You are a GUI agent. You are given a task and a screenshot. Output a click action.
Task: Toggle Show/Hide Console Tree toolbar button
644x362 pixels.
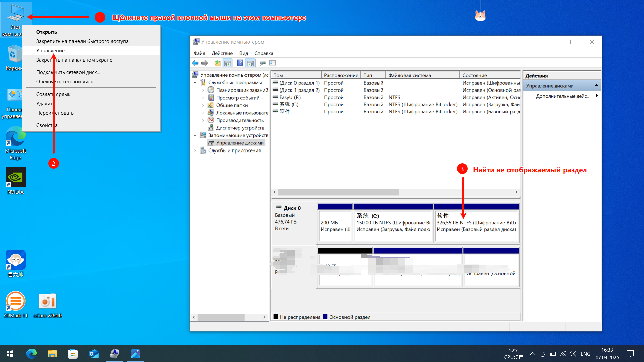point(228,63)
